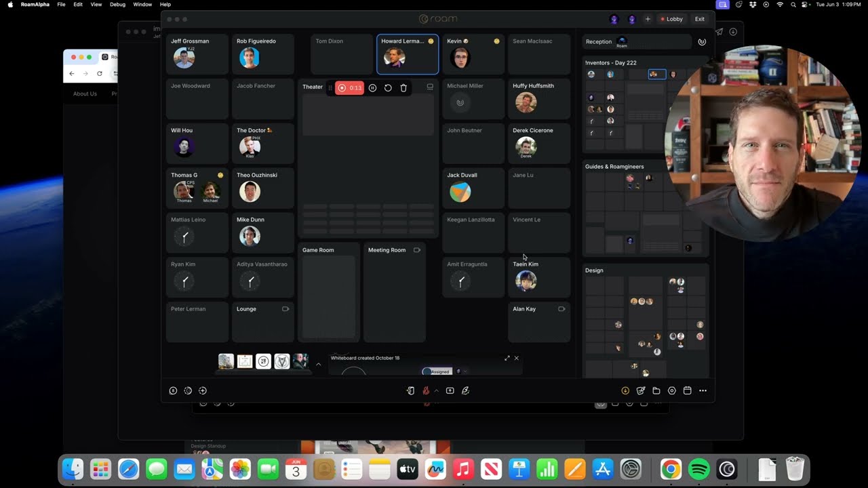Stop the red 0:13 recording button

pyautogui.click(x=350, y=88)
